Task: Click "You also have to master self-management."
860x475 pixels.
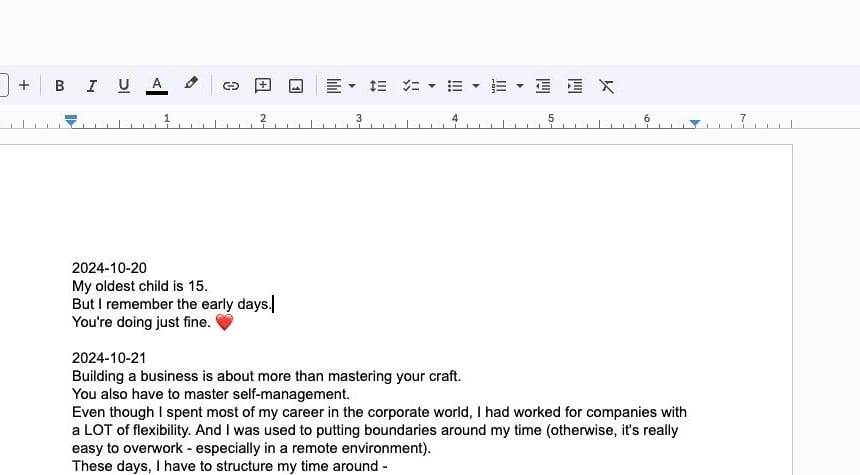Action: click(211, 394)
